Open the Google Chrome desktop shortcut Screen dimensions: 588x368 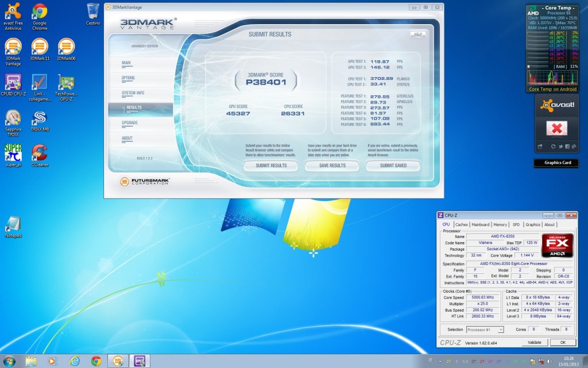tap(40, 17)
